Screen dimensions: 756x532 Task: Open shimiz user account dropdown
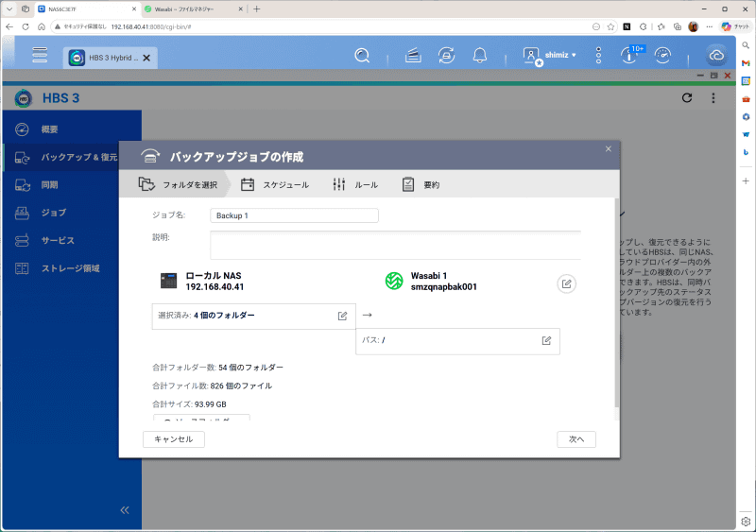point(550,56)
